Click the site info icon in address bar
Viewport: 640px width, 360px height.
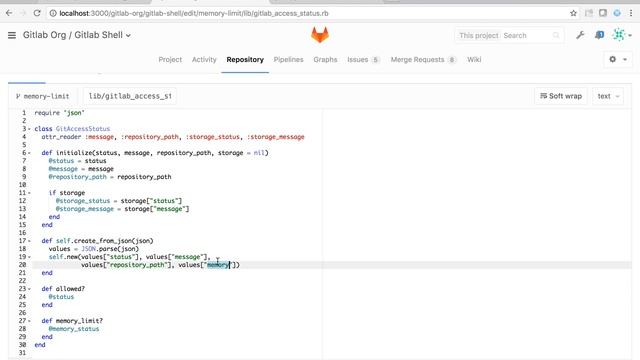point(53,13)
